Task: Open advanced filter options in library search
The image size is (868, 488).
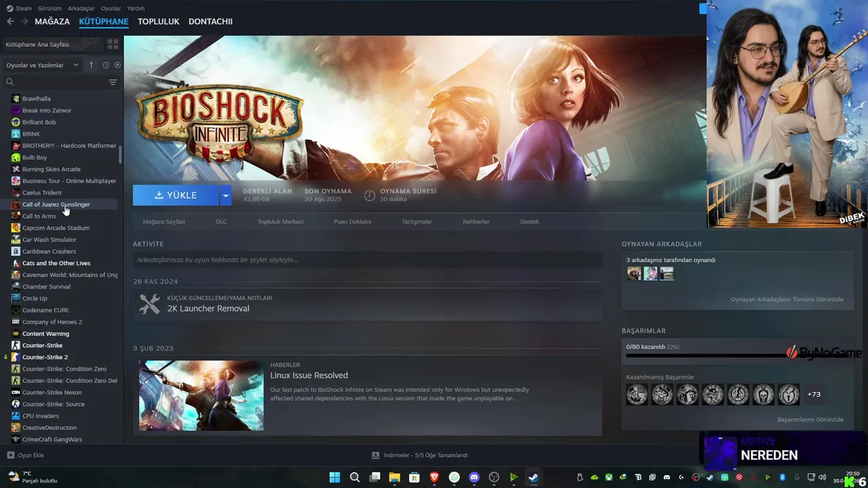Action: pos(113,82)
